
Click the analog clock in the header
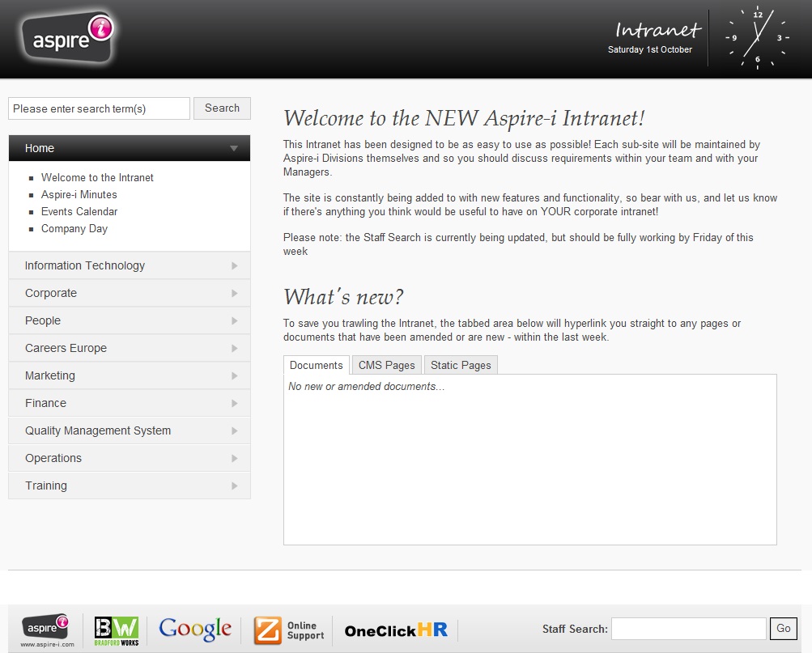coord(757,37)
